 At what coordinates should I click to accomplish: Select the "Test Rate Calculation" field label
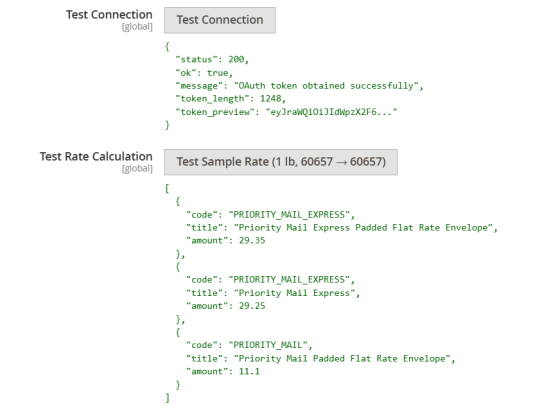[x=96, y=156]
